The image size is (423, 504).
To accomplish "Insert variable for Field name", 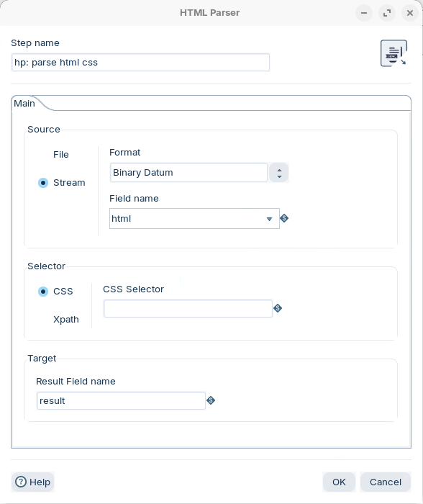I will [x=284, y=219].
